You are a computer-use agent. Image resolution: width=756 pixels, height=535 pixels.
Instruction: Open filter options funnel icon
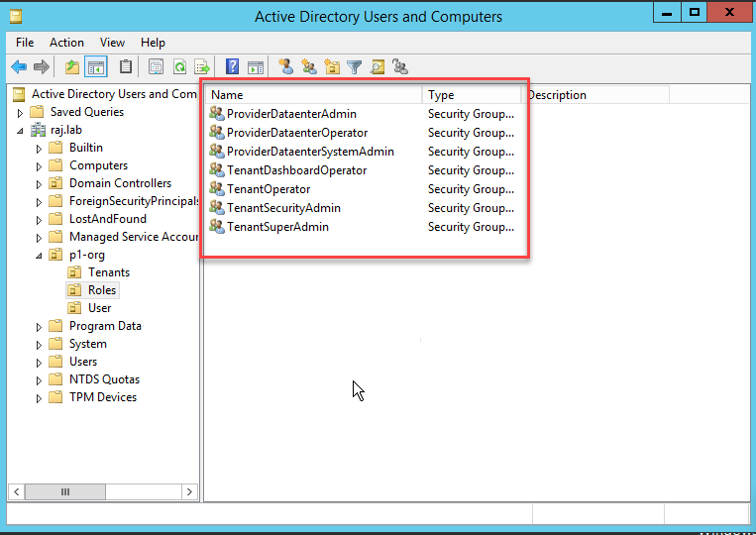click(355, 67)
